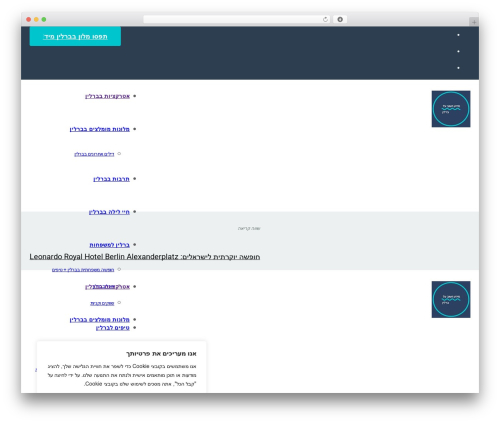Go to the 'תרבות בברלין' link
The image size is (500, 423).
[111, 179]
